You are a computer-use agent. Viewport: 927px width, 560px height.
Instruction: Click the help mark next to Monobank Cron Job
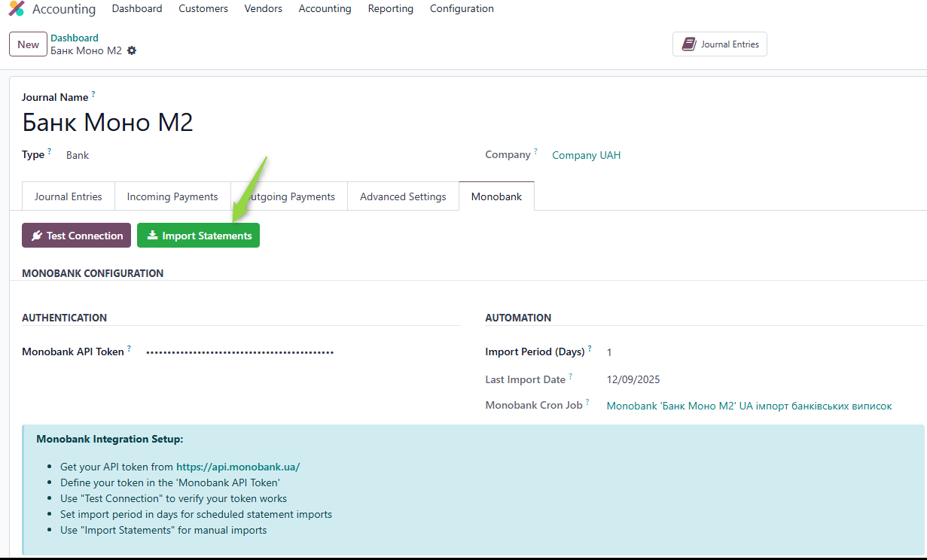click(x=587, y=402)
